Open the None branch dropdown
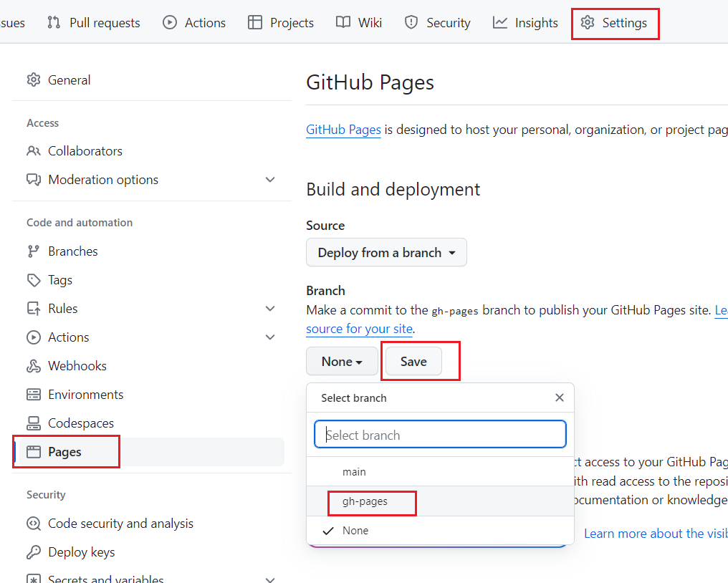 click(342, 361)
